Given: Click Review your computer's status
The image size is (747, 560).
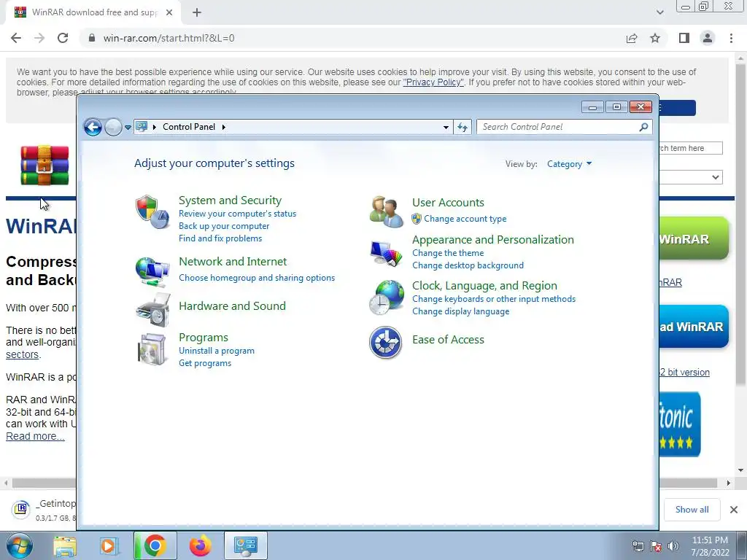Looking at the screenshot, I should (x=237, y=214).
